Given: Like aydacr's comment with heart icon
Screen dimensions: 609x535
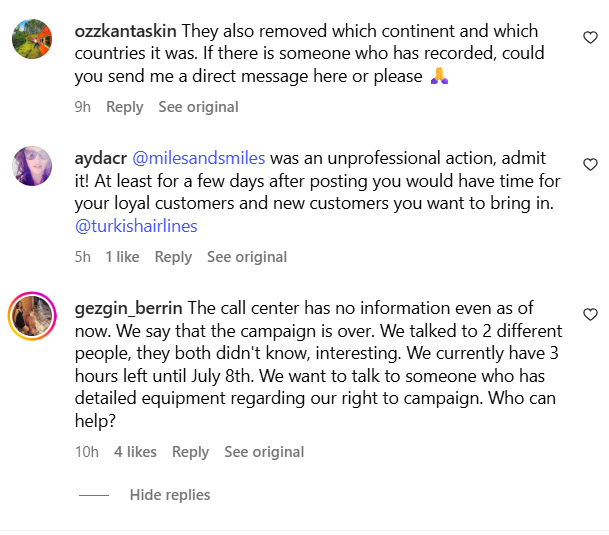Looking at the screenshot, I should click(x=590, y=165).
